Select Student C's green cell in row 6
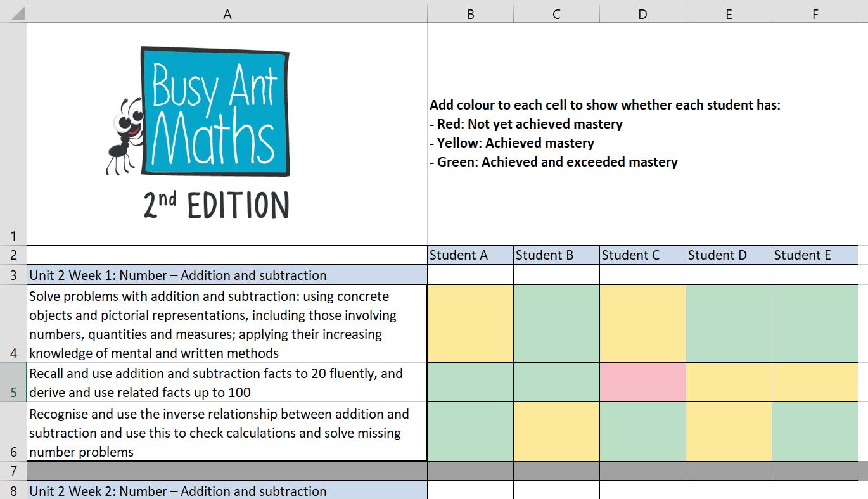868x499 pixels. [642, 432]
